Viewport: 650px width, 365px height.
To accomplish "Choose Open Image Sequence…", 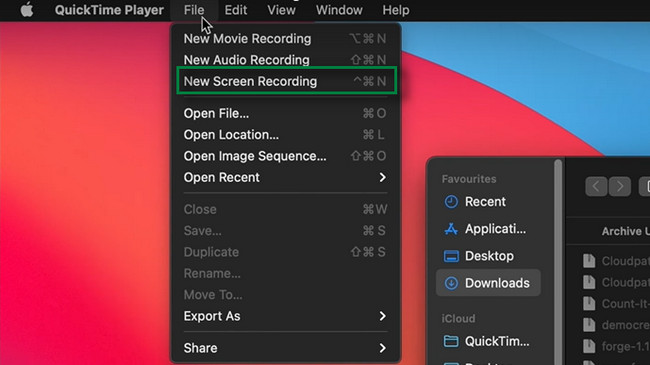I will click(285, 156).
